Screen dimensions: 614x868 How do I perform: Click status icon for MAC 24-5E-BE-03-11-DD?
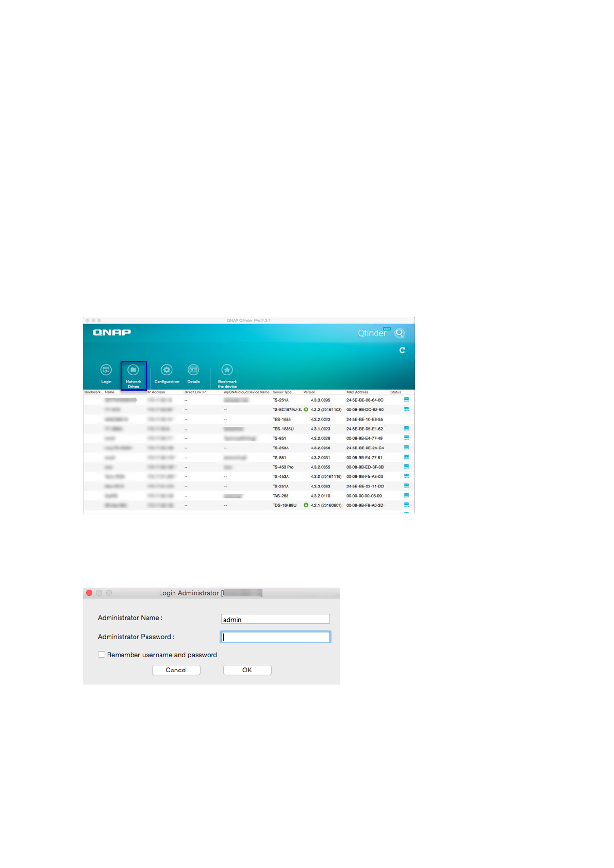click(x=406, y=486)
